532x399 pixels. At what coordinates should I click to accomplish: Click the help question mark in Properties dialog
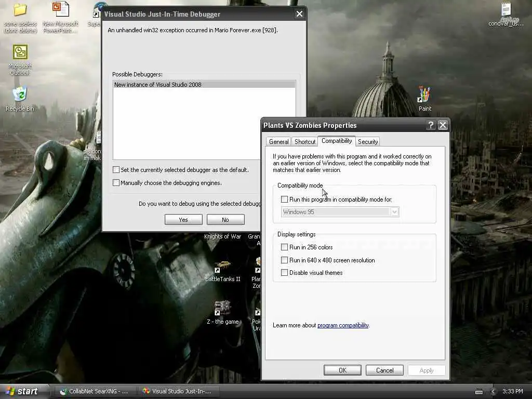431,125
